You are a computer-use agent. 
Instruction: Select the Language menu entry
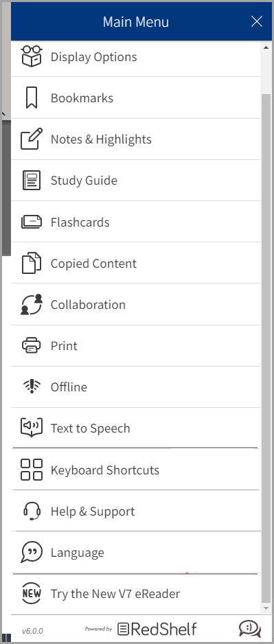click(x=135, y=553)
